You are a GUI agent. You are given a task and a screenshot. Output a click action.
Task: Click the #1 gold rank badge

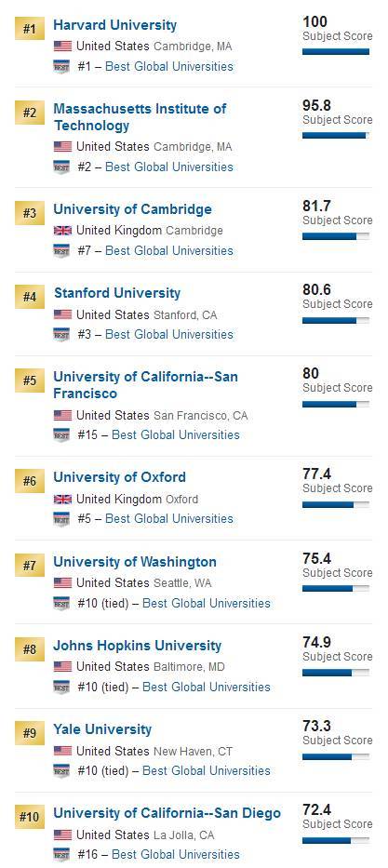pyautogui.click(x=30, y=30)
